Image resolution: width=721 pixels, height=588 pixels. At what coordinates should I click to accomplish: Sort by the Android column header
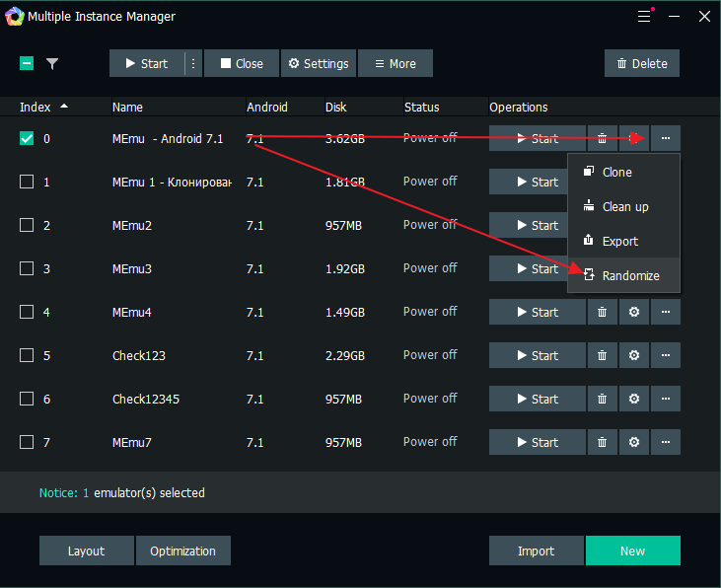(x=266, y=108)
